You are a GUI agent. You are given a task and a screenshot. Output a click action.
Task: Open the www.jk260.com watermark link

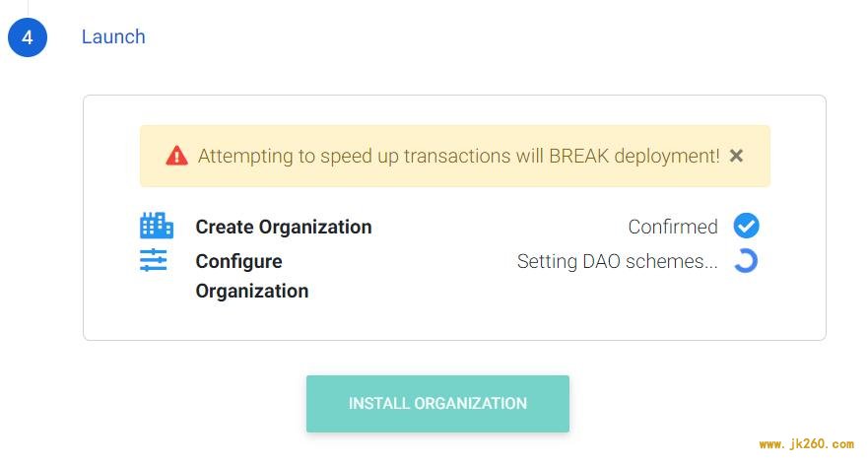807,444
